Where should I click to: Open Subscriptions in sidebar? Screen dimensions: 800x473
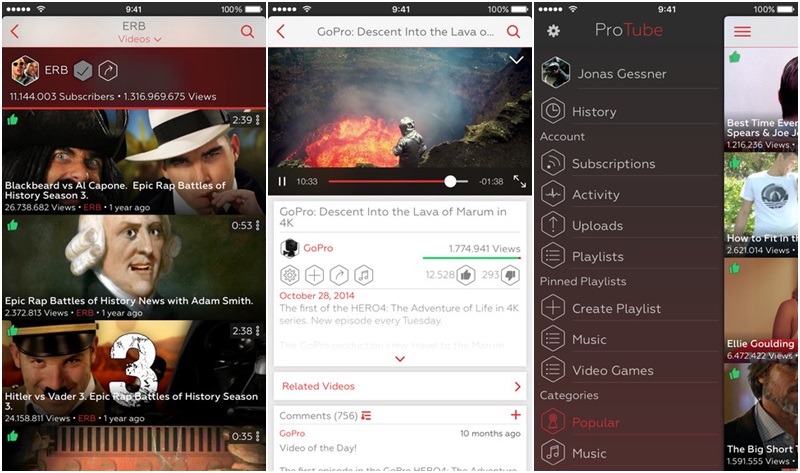629,163
